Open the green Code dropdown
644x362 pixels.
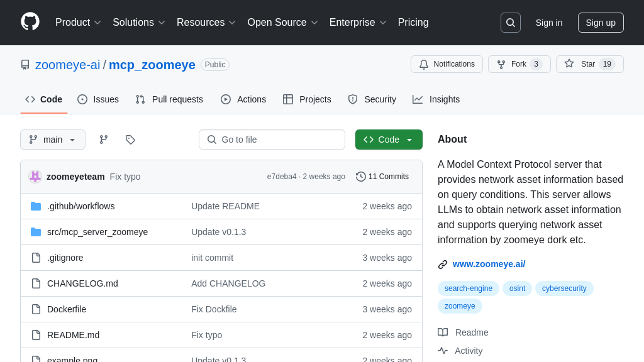click(x=389, y=140)
